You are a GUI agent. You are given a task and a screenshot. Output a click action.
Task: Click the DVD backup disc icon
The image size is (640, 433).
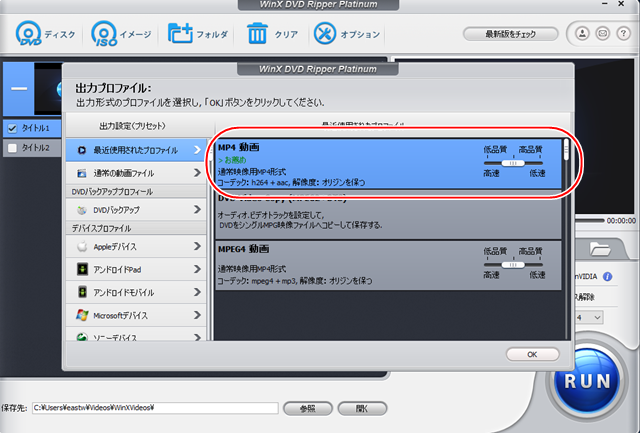pyautogui.click(x=82, y=210)
